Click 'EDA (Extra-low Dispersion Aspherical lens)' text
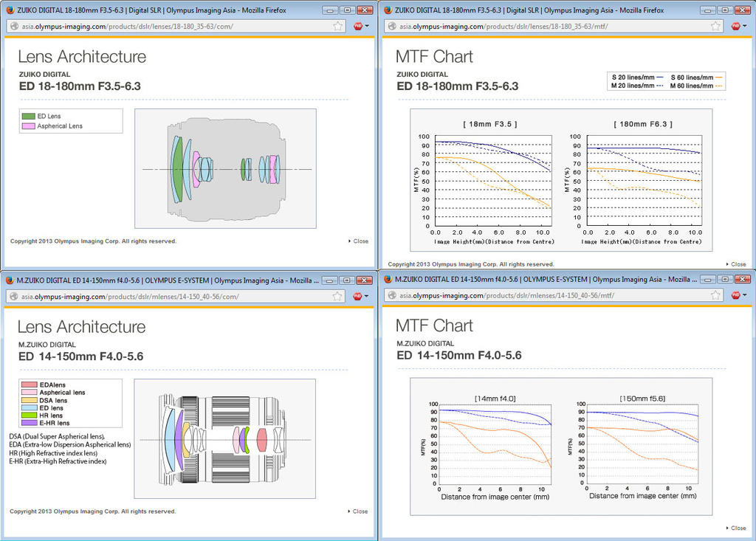Viewport: 756px width, 541px height. [70, 444]
